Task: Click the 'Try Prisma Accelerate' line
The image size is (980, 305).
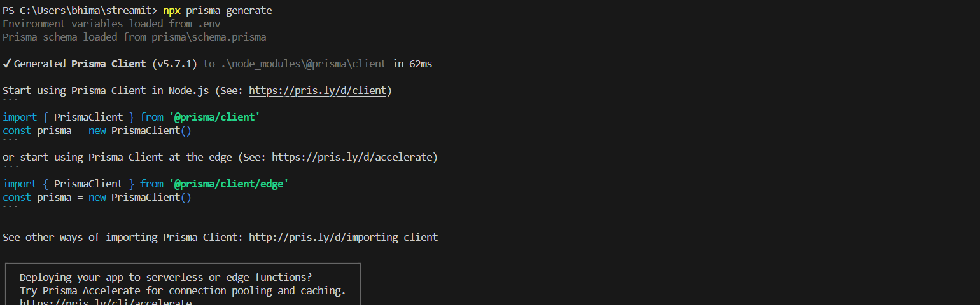Action: (183, 290)
